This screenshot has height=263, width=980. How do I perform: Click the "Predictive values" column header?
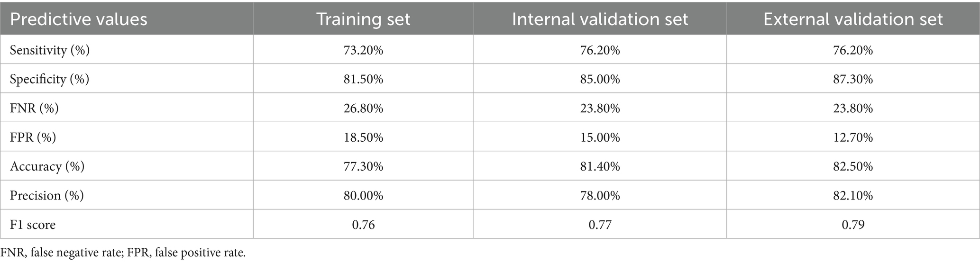(79, 19)
